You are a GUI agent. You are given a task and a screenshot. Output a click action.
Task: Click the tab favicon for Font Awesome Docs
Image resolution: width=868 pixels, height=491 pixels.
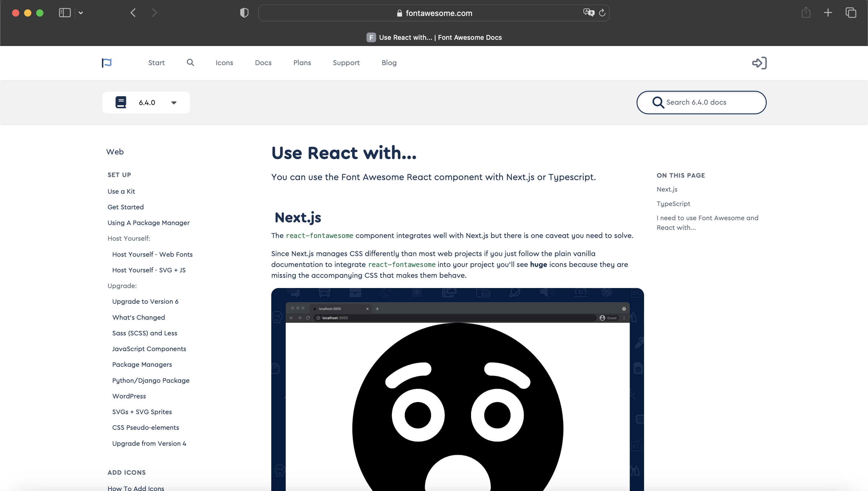[x=371, y=37]
